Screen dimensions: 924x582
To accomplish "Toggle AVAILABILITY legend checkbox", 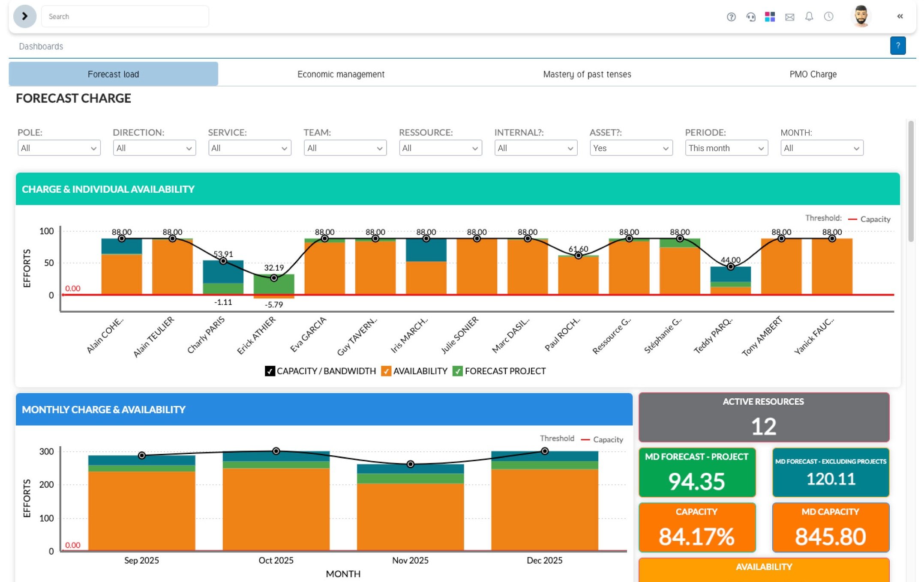I will [x=386, y=371].
